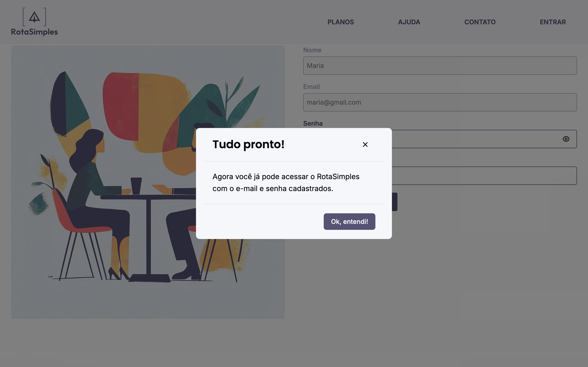588x367 pixels.
Task: Click the Senha field label
Action: [x=313, y=123]
